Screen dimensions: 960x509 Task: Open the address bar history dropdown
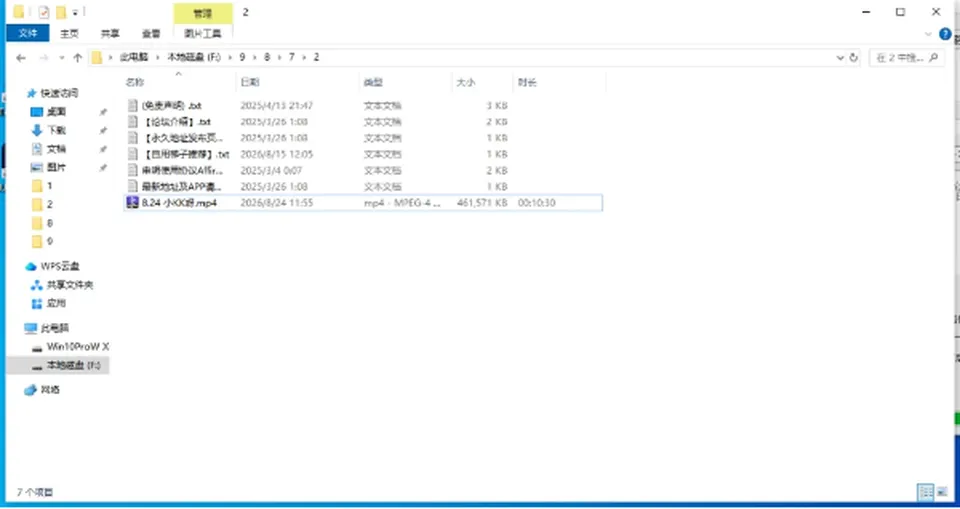tap(840, 58)
